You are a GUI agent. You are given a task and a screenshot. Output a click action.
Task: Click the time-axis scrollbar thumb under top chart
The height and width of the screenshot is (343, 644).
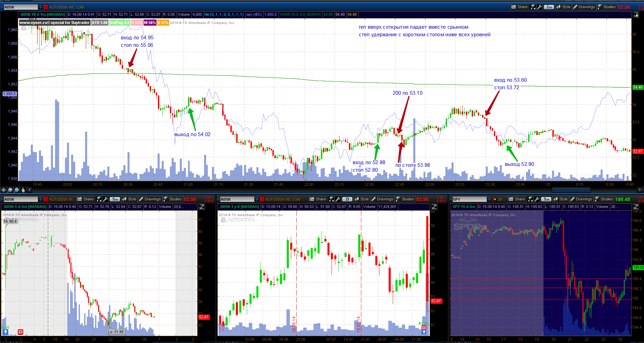pos(571,190)
